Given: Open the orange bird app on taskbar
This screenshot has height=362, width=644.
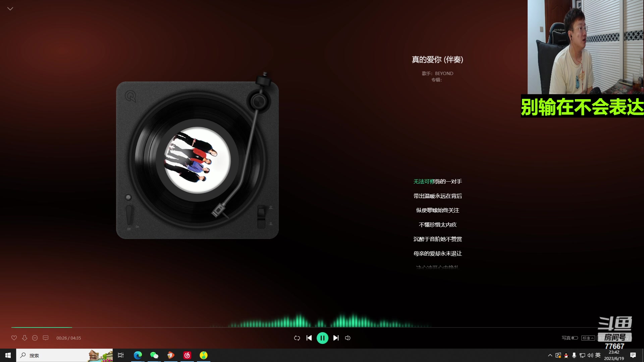Looking at the screenshot, I should click(171, 355).
